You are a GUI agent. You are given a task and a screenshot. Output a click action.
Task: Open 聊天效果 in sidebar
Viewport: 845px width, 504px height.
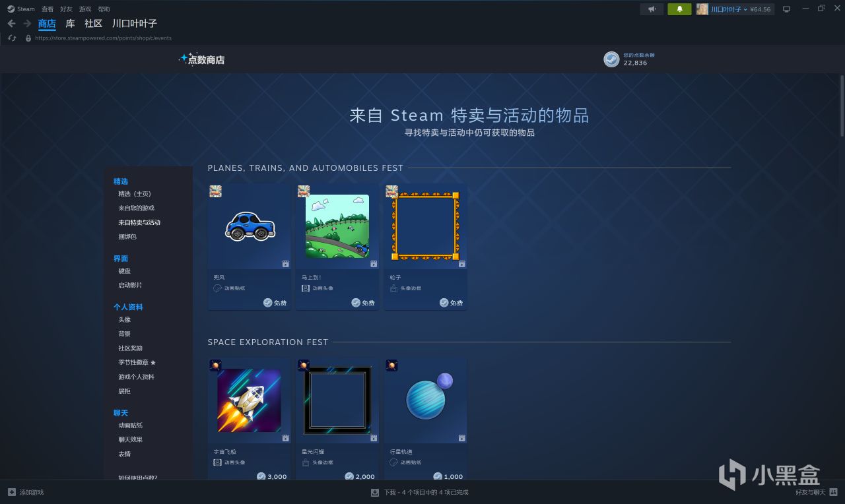pos(130,439)
